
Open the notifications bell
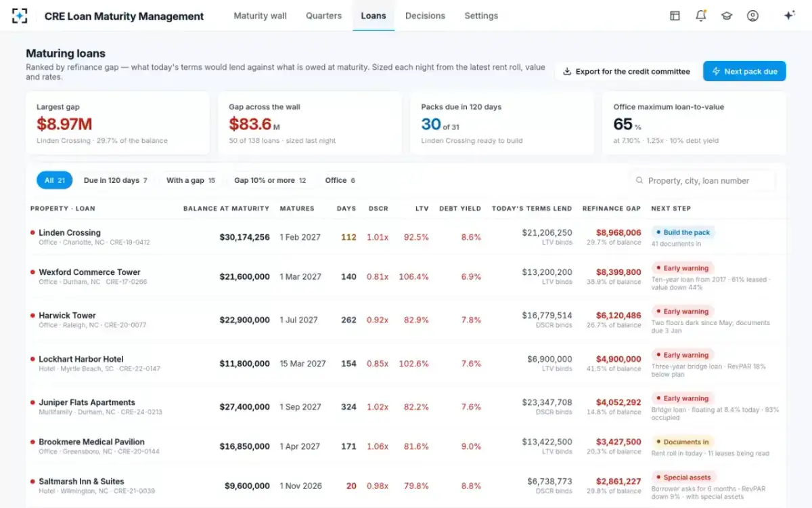701,16
